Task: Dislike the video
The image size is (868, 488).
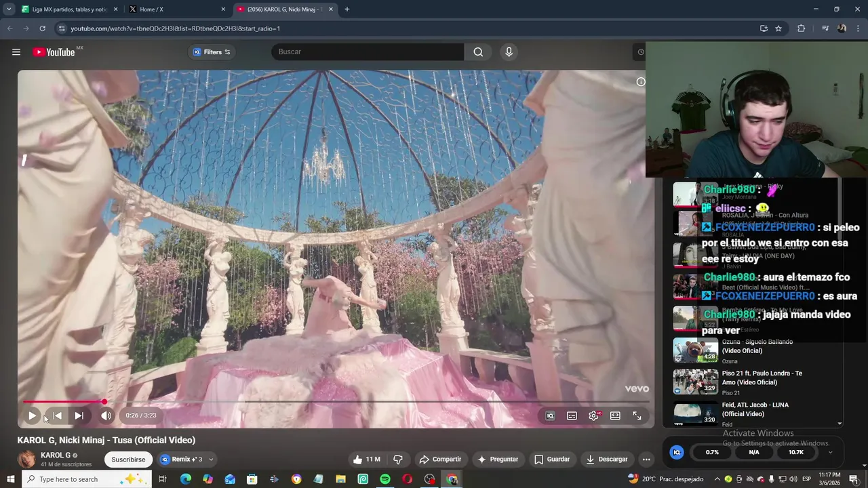Action: (x=398, y=460)
